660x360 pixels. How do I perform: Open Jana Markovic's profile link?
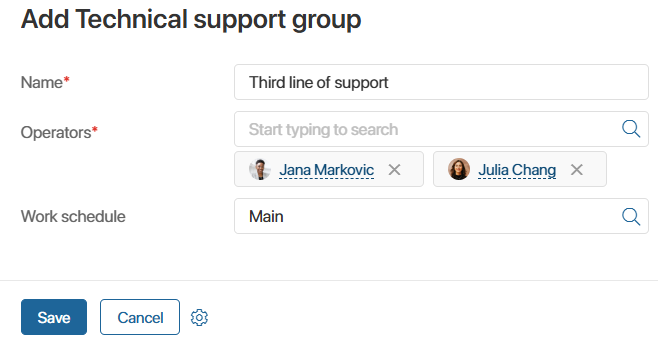(x=327, y=170)
